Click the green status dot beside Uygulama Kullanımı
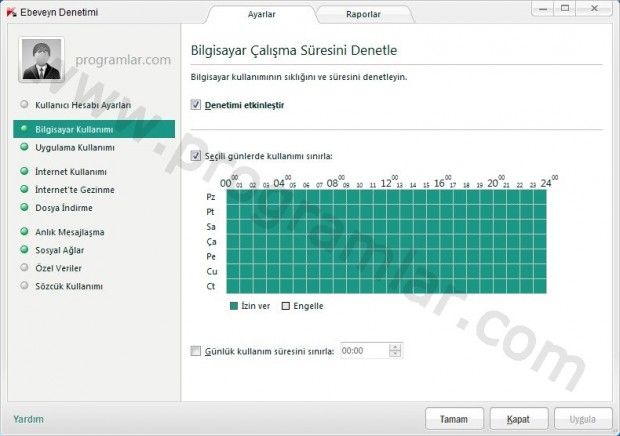 pyautogui.click(x=25, y=147)
